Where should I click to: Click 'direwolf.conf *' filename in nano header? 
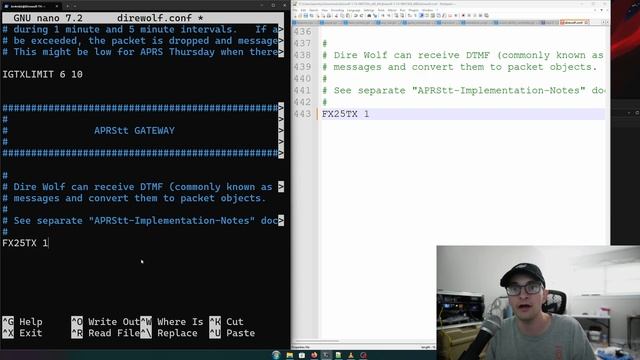pyautogui.click(x=160, y=18)
